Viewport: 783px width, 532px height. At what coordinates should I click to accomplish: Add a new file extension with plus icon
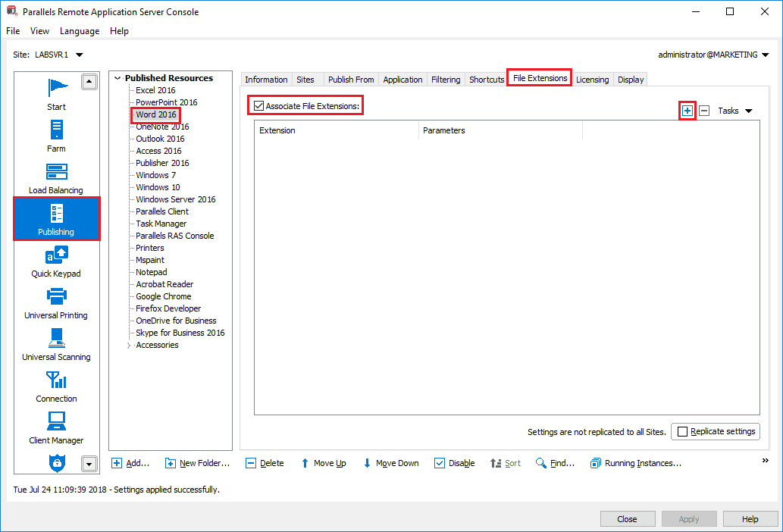point(687,111)
